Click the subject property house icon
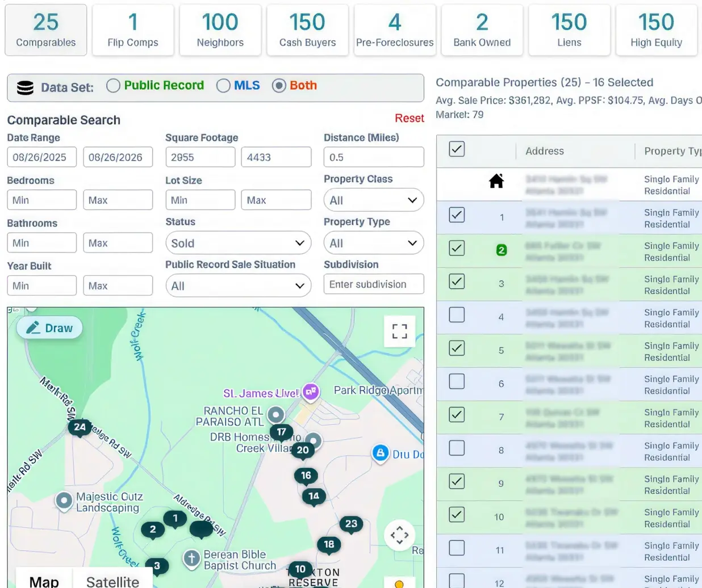 pos(496,181)
